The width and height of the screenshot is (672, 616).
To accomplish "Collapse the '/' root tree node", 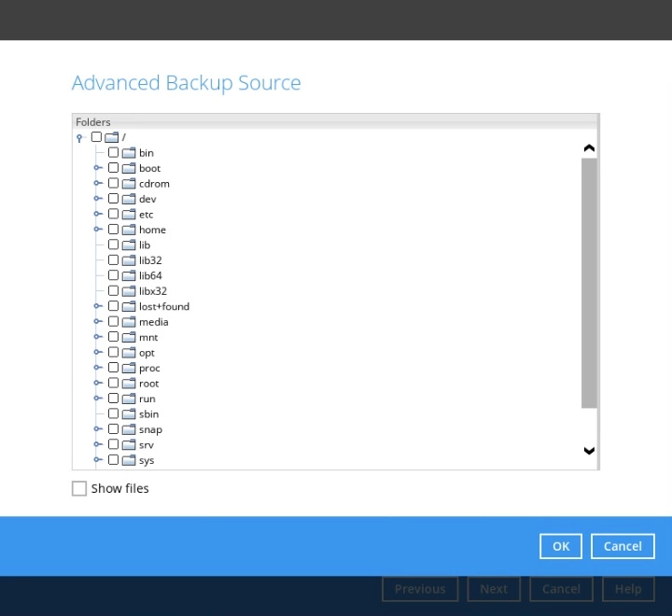I will [x=79, y=138].
